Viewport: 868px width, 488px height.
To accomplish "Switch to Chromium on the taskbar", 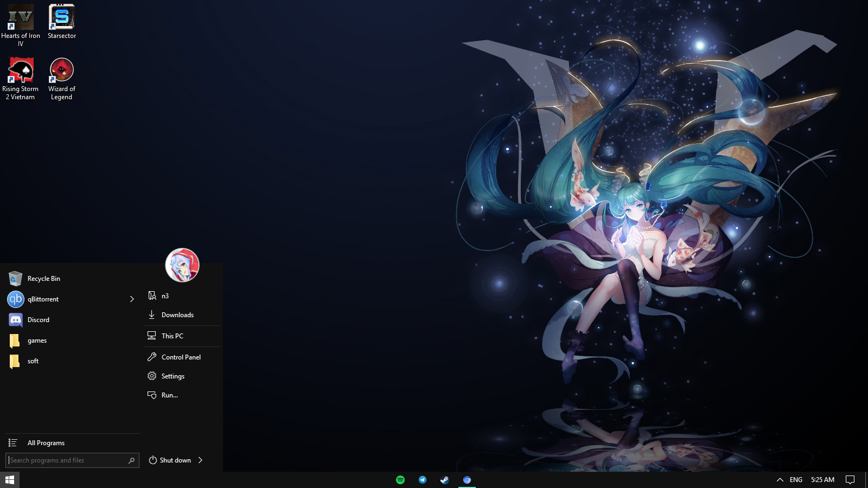I will tap(467, 480).
